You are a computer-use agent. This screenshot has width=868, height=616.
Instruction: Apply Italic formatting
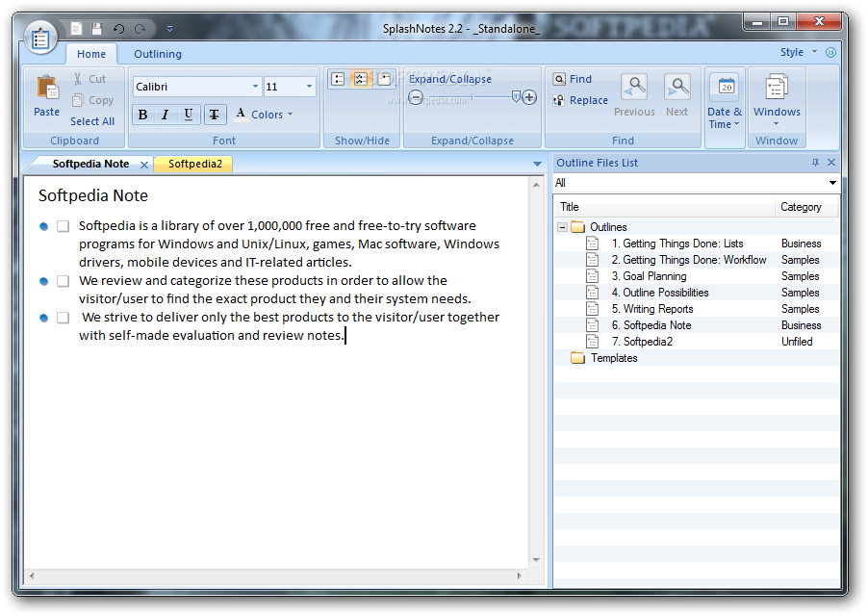(165, 115)
